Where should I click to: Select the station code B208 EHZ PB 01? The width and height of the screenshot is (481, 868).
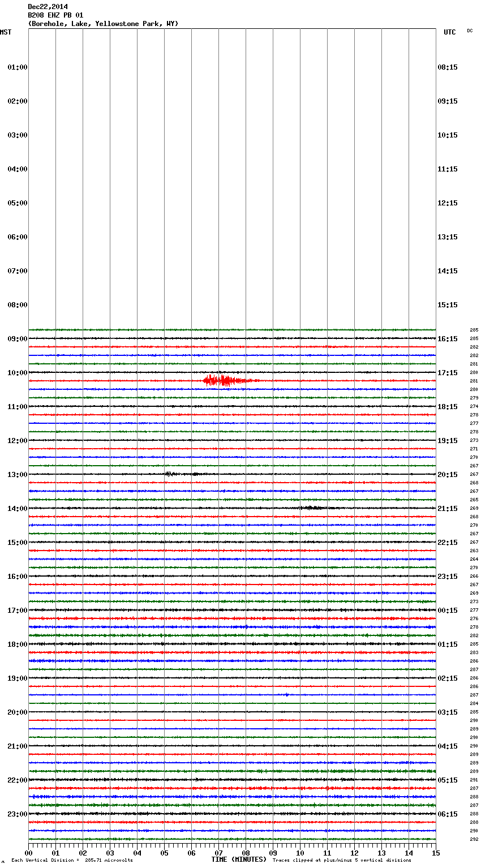(x=55, y=15)
